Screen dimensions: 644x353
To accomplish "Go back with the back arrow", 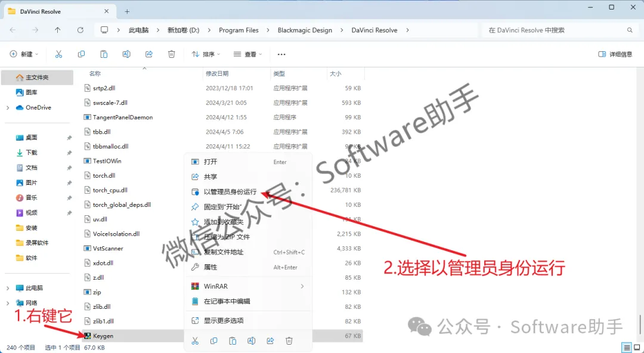I will [x=13, y=30].
